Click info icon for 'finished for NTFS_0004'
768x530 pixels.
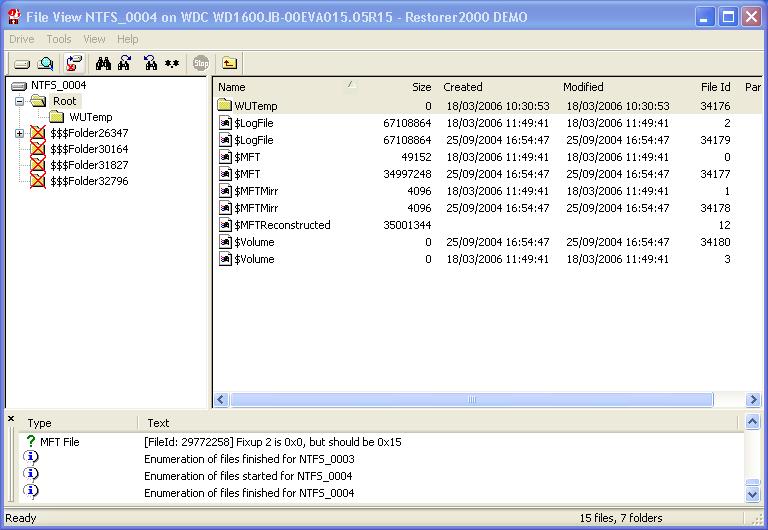coord(31,491)
